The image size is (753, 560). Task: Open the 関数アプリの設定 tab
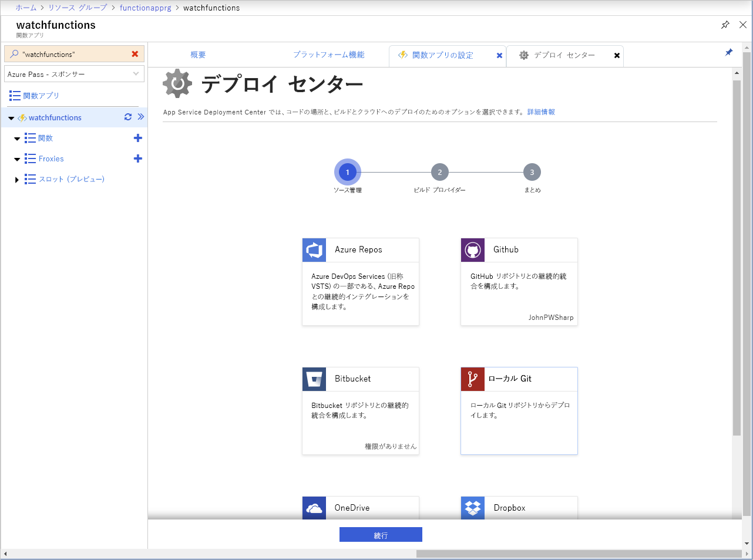[442, 55]
